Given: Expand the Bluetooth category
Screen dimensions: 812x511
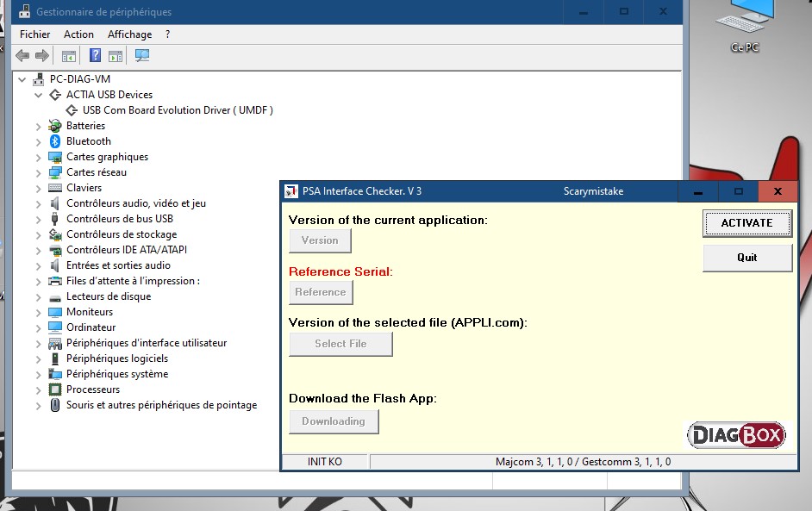Looking at the screenshot, I should click(x=38, y=142).
